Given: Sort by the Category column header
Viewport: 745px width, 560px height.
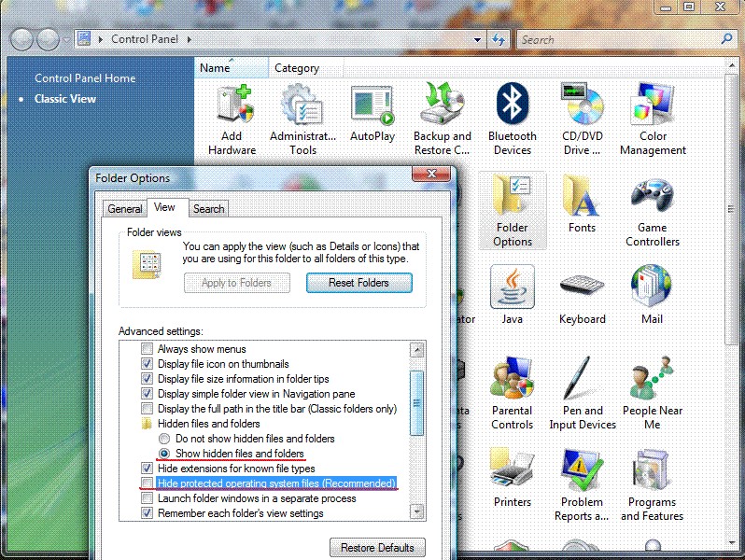Looking at the screenshot, I should tap(297, 68).
